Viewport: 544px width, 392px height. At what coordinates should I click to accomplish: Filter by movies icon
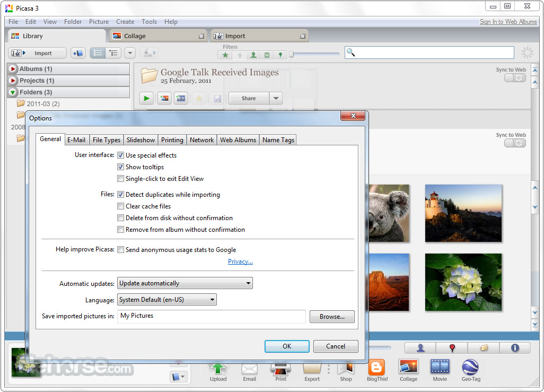point(267,55)
